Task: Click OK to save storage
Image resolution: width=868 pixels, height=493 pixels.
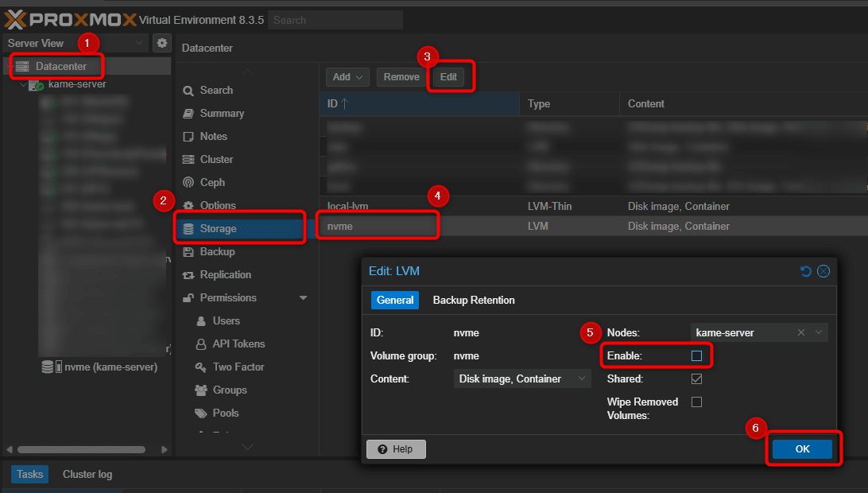Action: click(802, 449)
